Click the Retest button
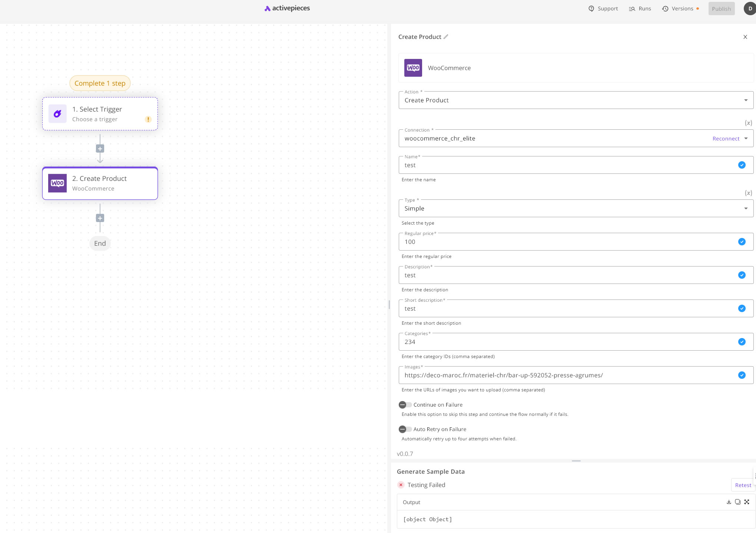 [x=743, y=485]
